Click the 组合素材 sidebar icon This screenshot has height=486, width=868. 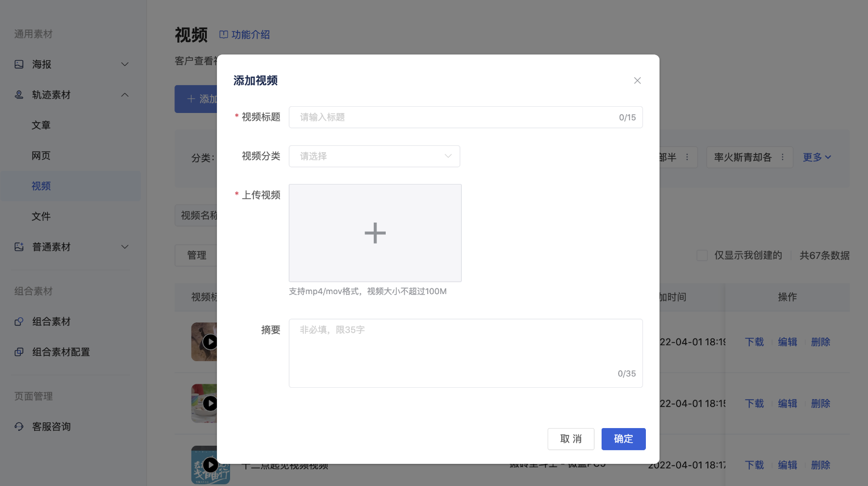pyautogui.click(x=19, y=321)
